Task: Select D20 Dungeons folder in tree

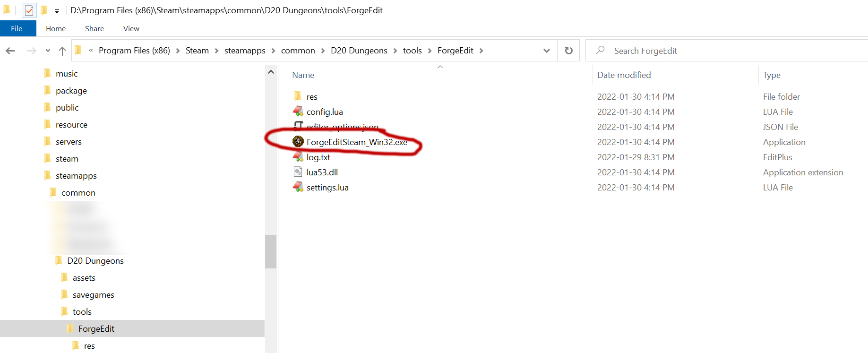Action: 95,261
